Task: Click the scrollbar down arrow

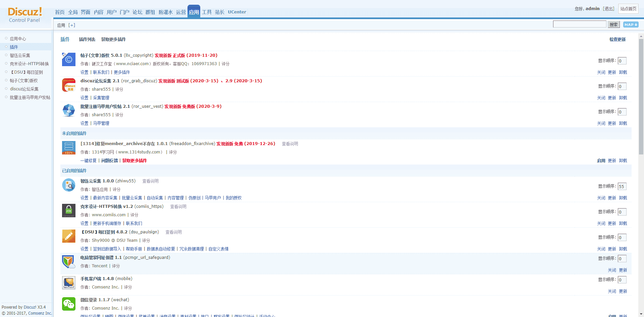Action: click(x=641, y=314)
